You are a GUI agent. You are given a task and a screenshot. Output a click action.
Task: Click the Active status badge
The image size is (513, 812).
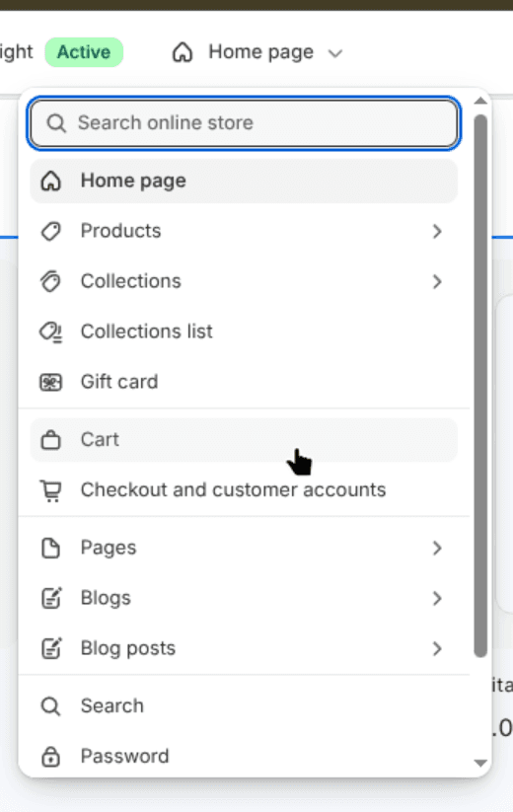(x=84, y=52)
